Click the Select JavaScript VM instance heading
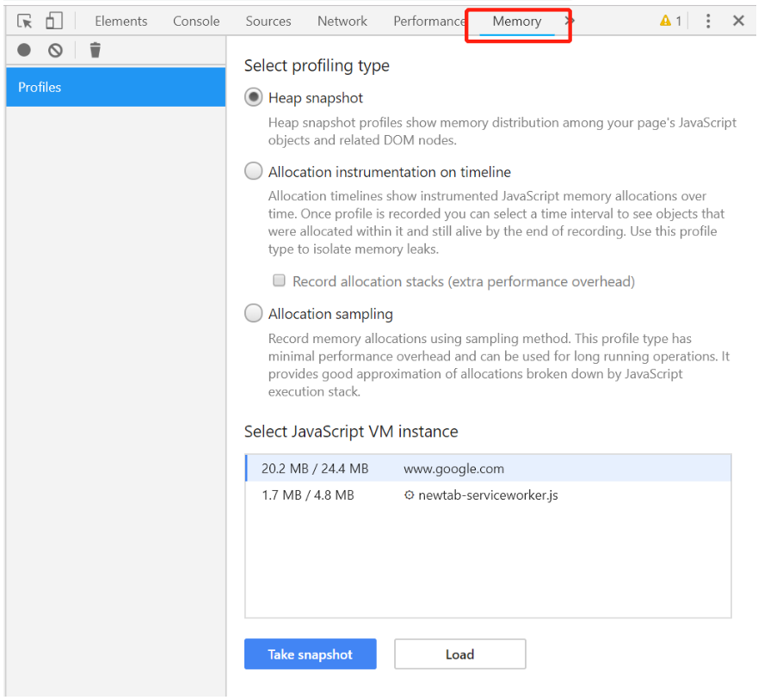The image size is (758, 700). (x=351, y=431)
